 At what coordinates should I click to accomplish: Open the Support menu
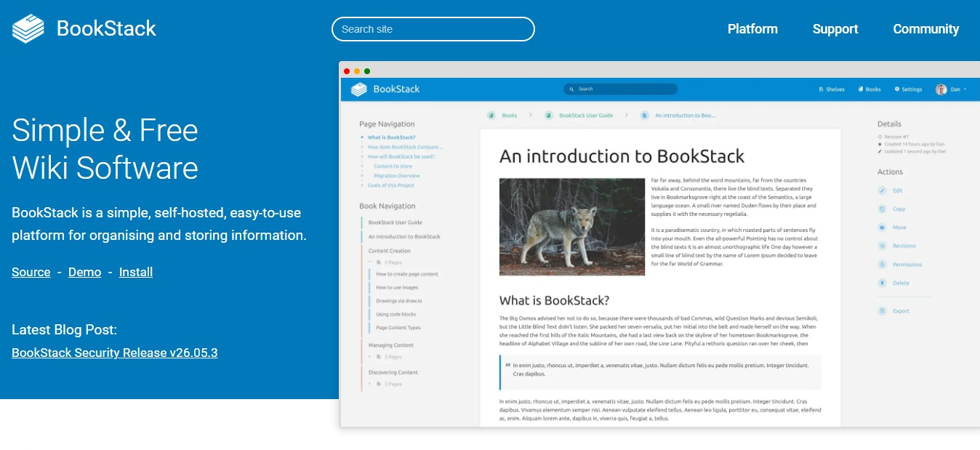coord(835,29)
